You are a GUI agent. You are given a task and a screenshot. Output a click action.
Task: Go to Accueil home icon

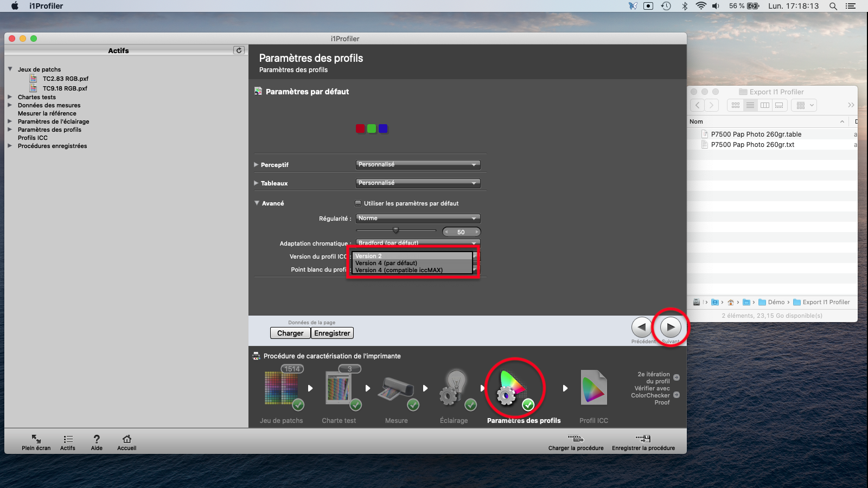tap(126, 439)
